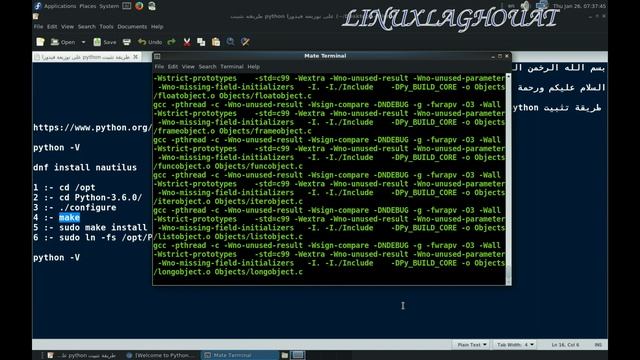
Task: Click highlighted word 'make' in editor
Action: point(69,218)
